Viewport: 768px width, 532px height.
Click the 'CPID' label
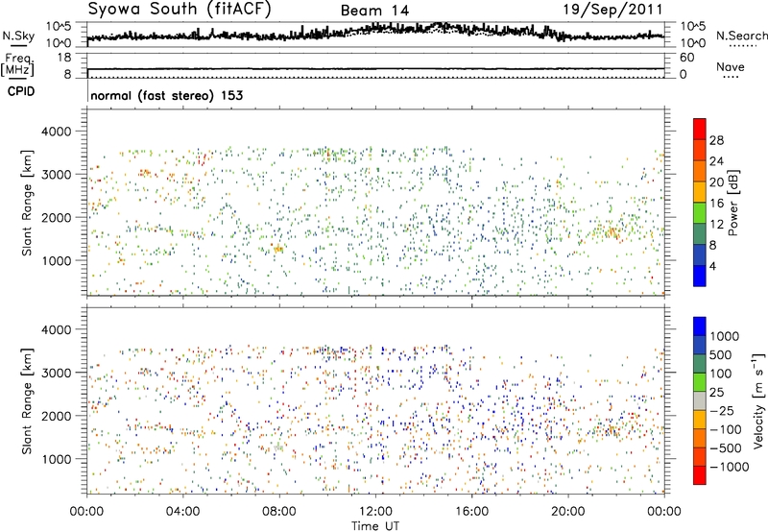click(x=21, y=91)
